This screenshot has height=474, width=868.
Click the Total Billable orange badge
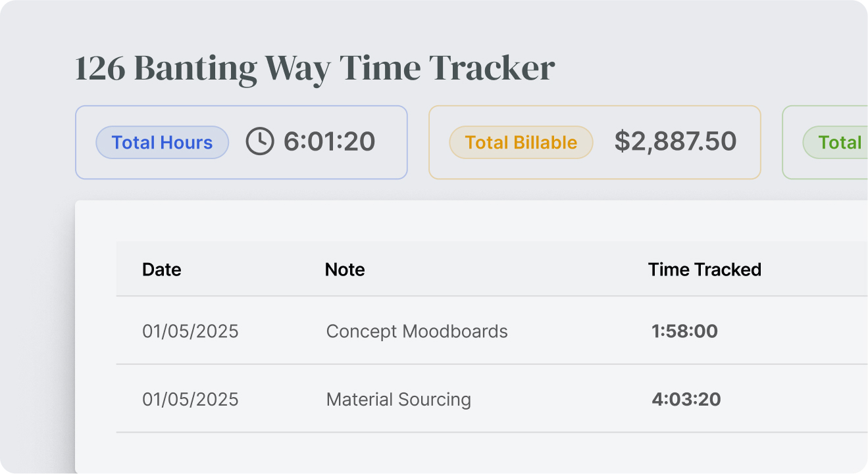tap(521, 143)
